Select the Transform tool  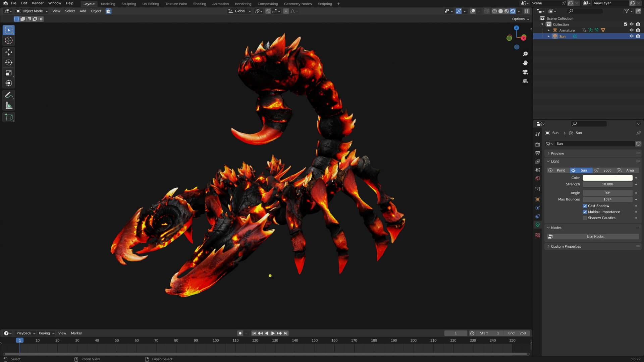coord(9,83)
